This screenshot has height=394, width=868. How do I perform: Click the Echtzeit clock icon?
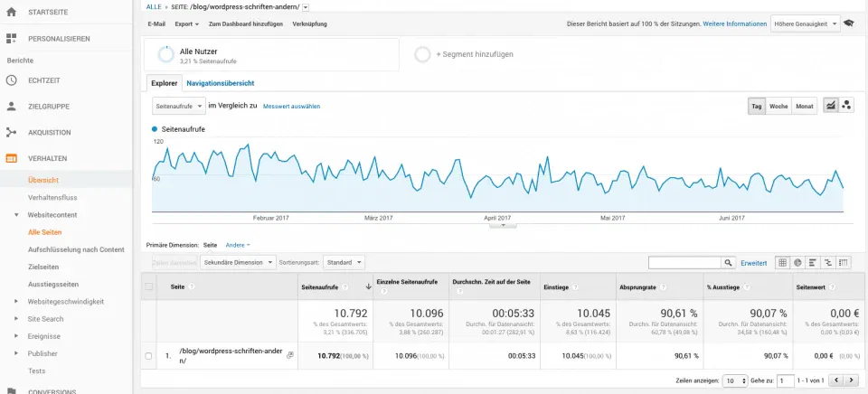(x=11, y=80)
